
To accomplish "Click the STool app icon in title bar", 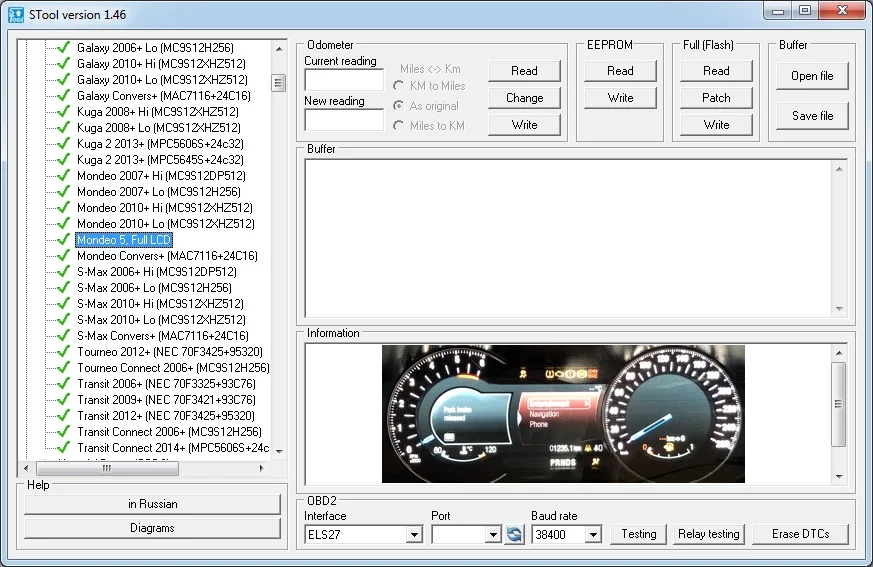I will pyautogui.click(x=16, y=15).
